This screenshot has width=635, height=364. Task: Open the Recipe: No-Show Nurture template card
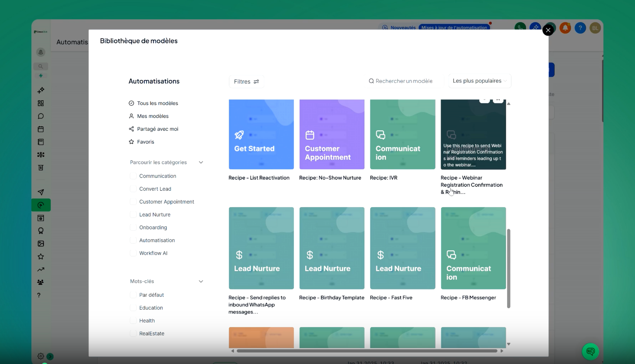pos(332,134)
